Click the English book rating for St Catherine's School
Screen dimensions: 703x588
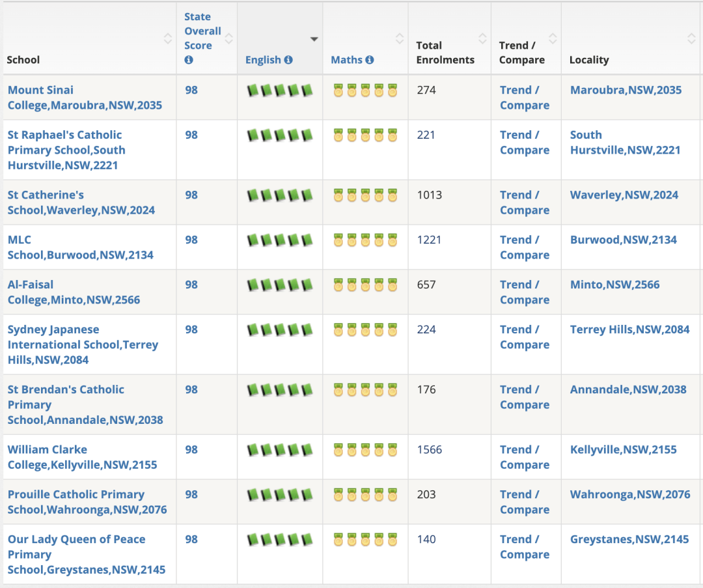coord(280,195)
